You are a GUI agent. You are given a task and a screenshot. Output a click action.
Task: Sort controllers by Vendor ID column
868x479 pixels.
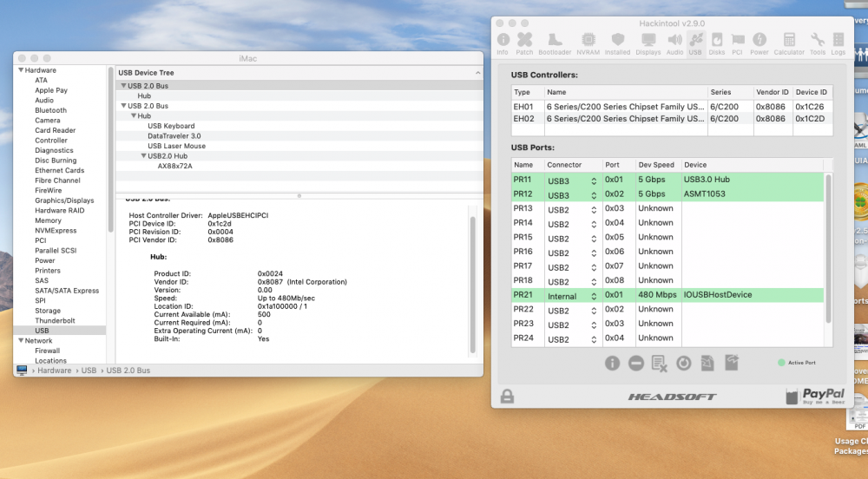[772, 92]
